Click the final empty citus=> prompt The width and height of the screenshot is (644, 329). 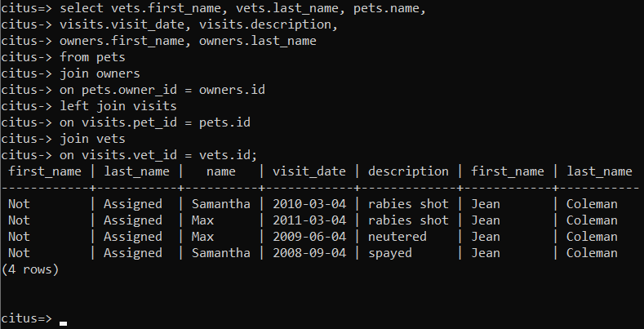pos(27,318)
